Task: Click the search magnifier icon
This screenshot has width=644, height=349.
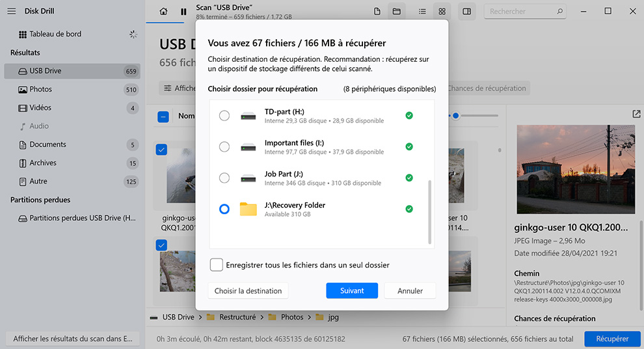Action: [x=559, y=12]
